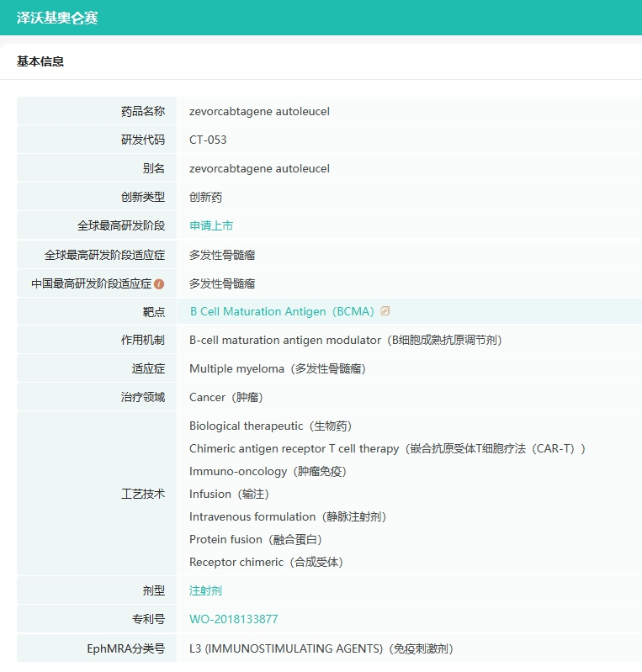The image size is (642, 672).
Task: Click the Cancer（肿瘤） therapy area value
Action: click(x=229, y=397)
